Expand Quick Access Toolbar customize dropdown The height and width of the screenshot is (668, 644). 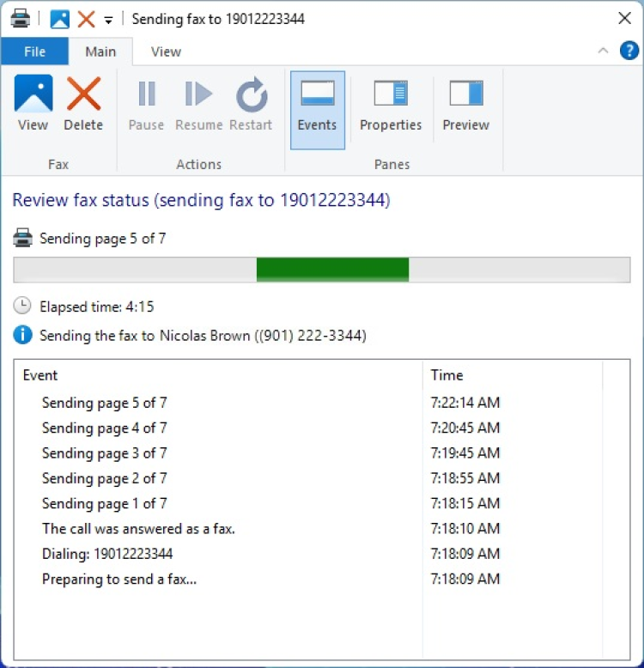(x=108, y=19)
